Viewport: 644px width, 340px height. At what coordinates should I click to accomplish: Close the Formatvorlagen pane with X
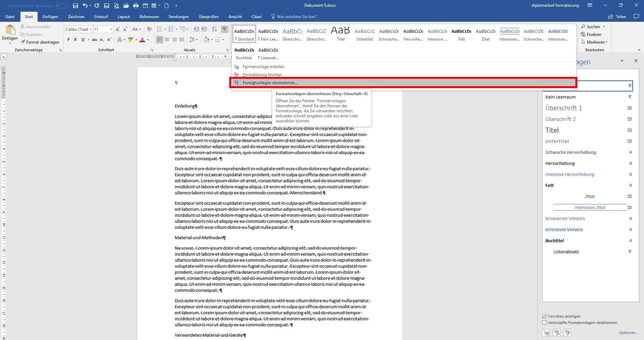pos(636,61)
